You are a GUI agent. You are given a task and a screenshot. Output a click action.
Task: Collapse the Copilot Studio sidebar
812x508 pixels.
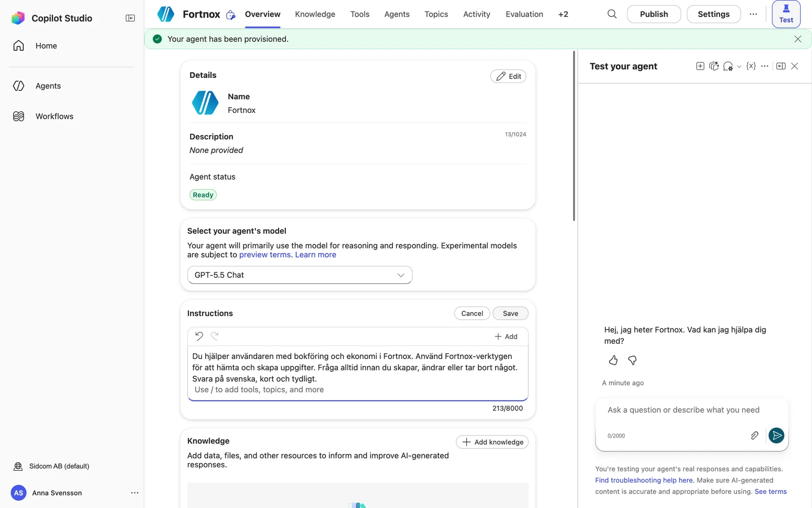click(130, 18)
